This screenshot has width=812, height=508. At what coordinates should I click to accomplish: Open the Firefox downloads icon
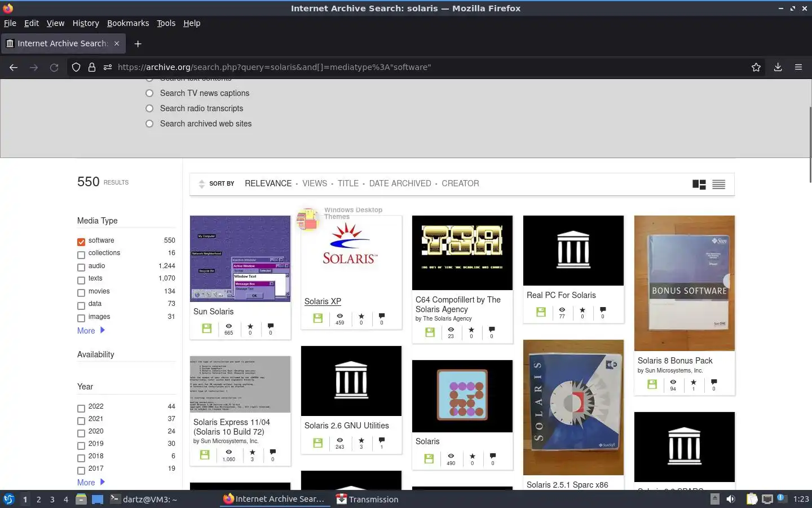778,67
